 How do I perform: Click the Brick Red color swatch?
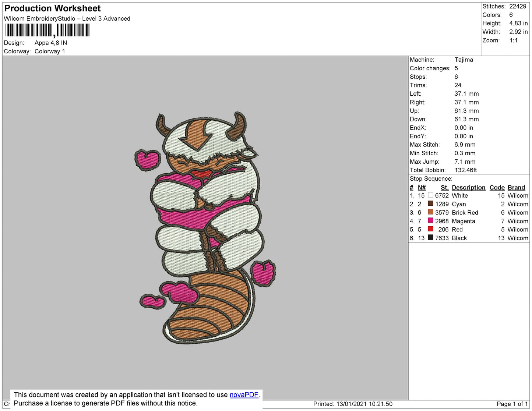pyautogui.click(x=430, y=212)
